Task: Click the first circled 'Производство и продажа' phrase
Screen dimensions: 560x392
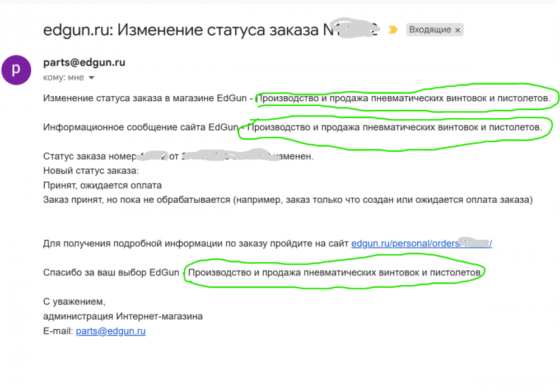Action: [x=403, y=99]
